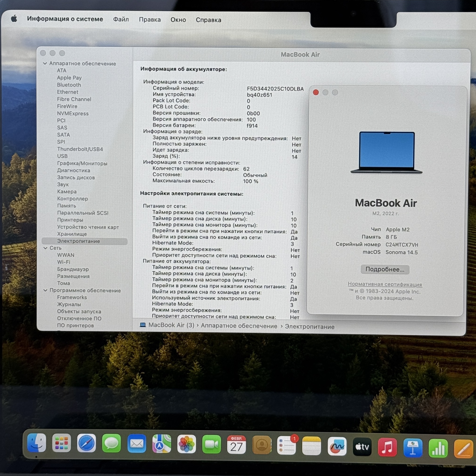Select Память in the sidebar
The height and width of the screenshot is (476, 476).
(67, 206)
